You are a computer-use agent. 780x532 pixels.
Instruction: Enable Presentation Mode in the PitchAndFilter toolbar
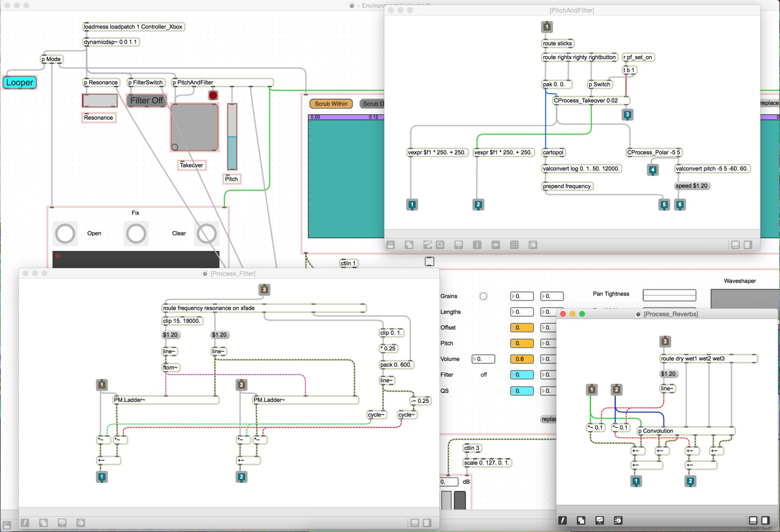[x=459, y=244]
